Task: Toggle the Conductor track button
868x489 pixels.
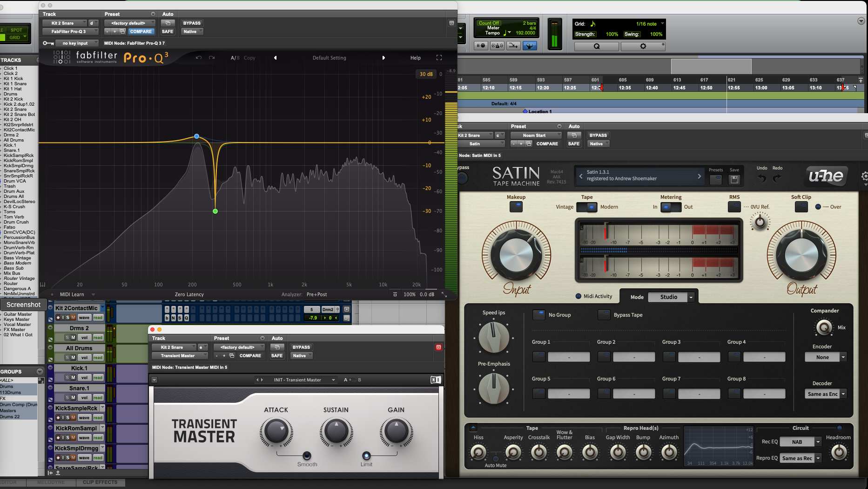Action: click(x=530, y=46)
